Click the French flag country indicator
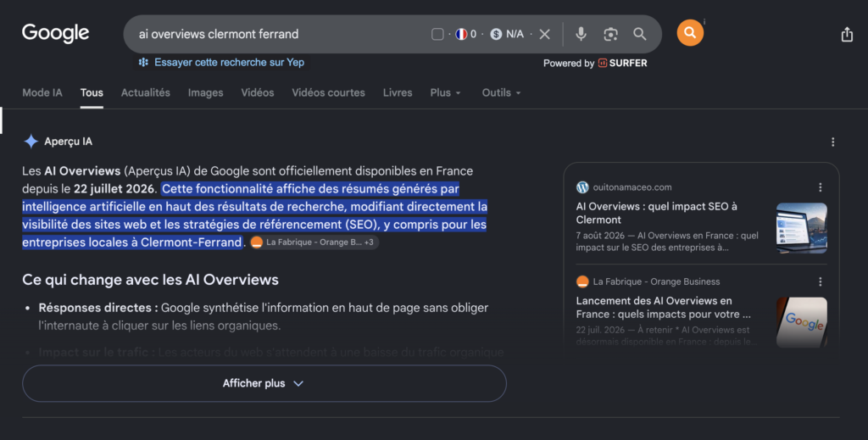 pyautogui.click(x=461, y=34)
